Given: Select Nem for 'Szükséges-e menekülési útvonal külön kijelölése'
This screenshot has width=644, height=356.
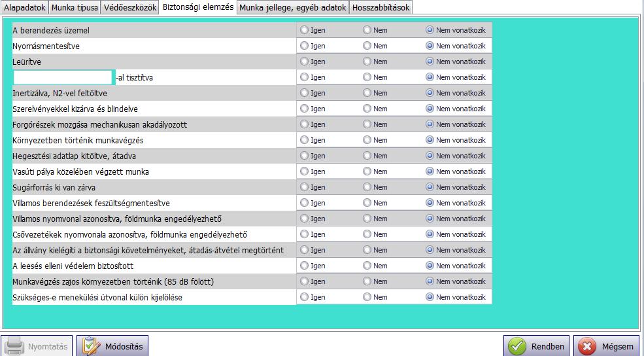Looking at the screenshot, I should 375,297.
